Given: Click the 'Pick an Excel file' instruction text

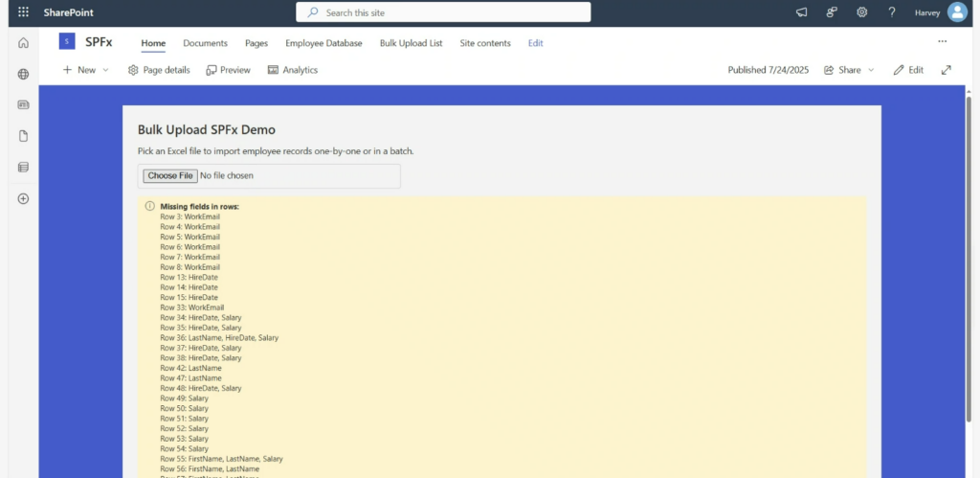Looking at the screenshot, I should (276, 150).
